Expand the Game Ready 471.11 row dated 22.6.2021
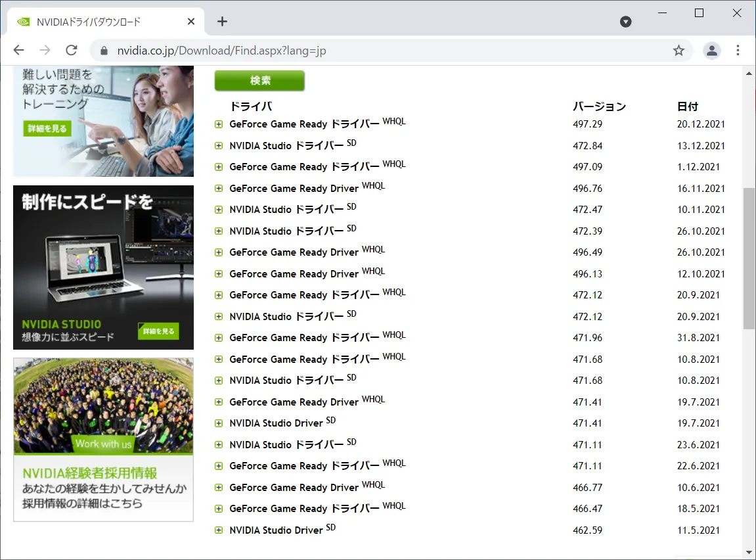 click(219, 466)
